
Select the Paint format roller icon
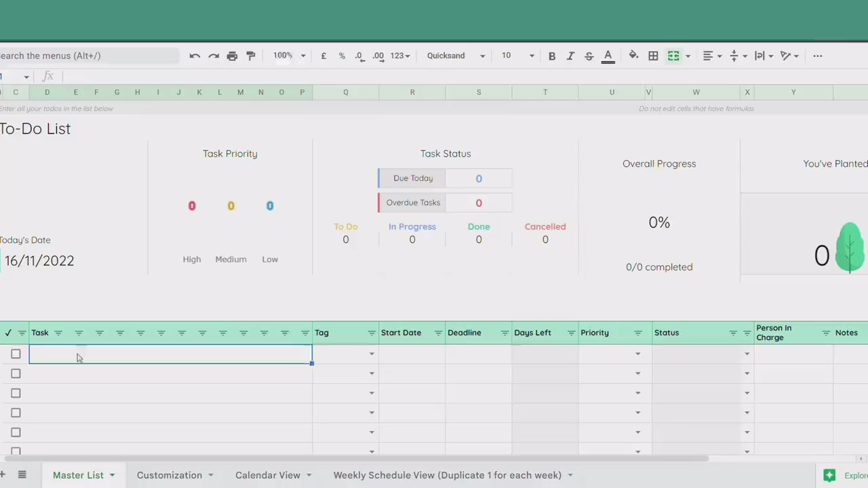coord(251,56)
